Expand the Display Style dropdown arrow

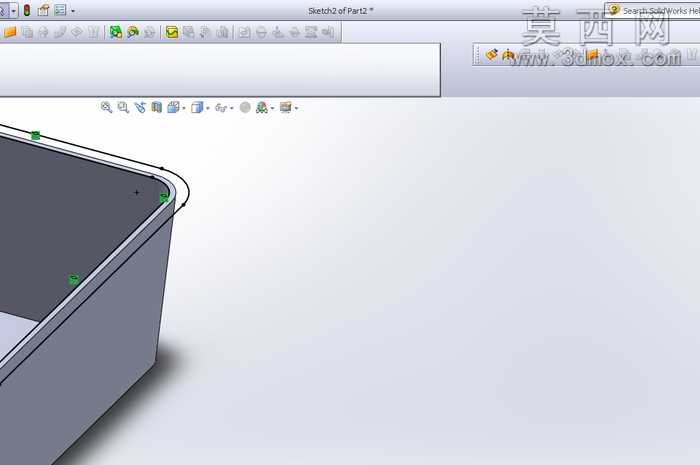tap(208, 108)
